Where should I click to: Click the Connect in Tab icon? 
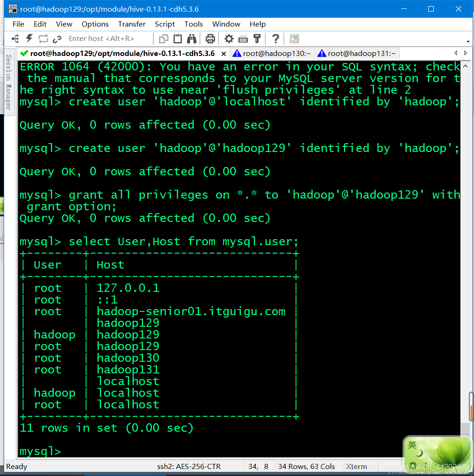pyautogui.click(x=43, y=39)
